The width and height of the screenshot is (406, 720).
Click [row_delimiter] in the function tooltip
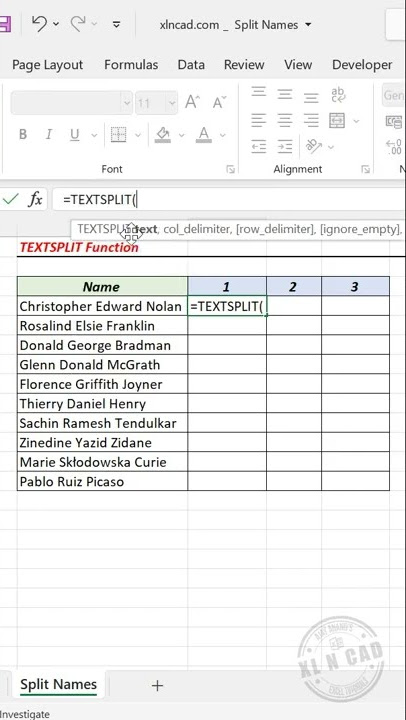tap(275, 229)
